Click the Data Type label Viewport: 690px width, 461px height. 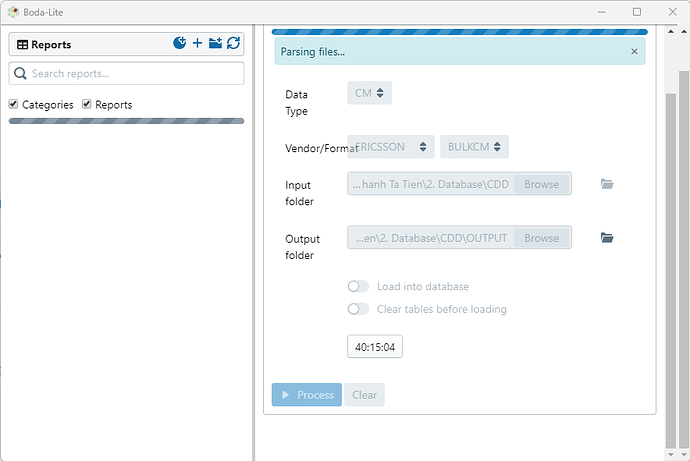(297, 102)
